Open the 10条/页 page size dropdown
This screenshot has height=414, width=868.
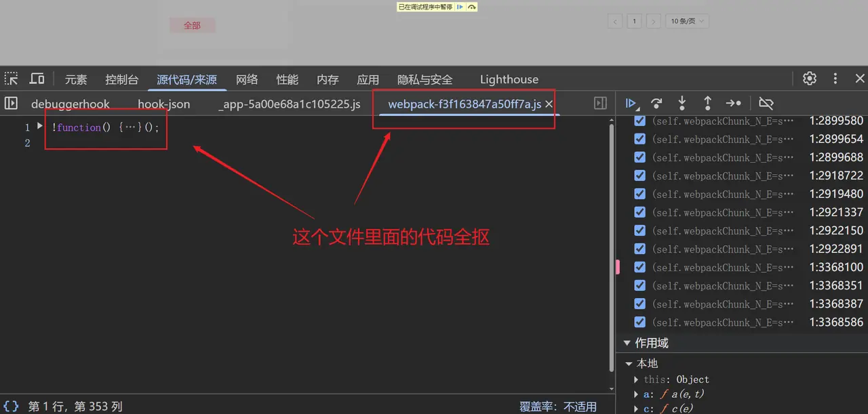click(x=687, y=21)
